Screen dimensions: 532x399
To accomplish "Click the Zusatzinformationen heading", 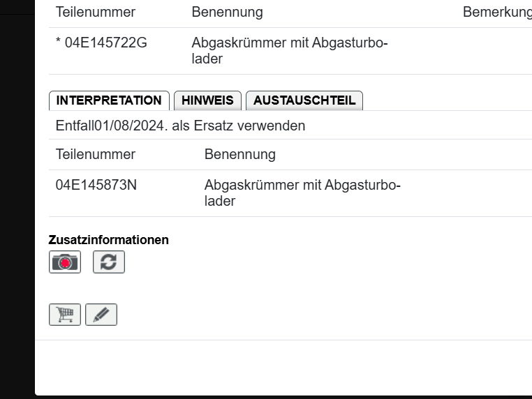I will pos(108,240).
